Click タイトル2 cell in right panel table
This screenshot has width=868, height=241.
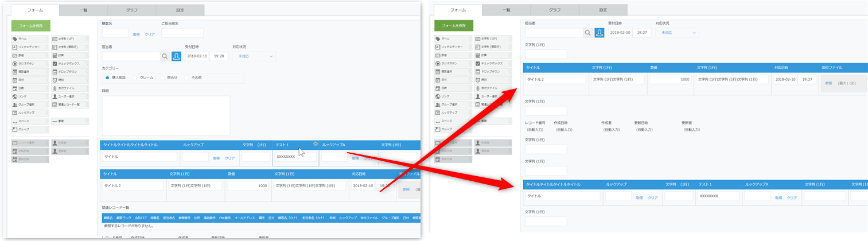tap(555, 79)
